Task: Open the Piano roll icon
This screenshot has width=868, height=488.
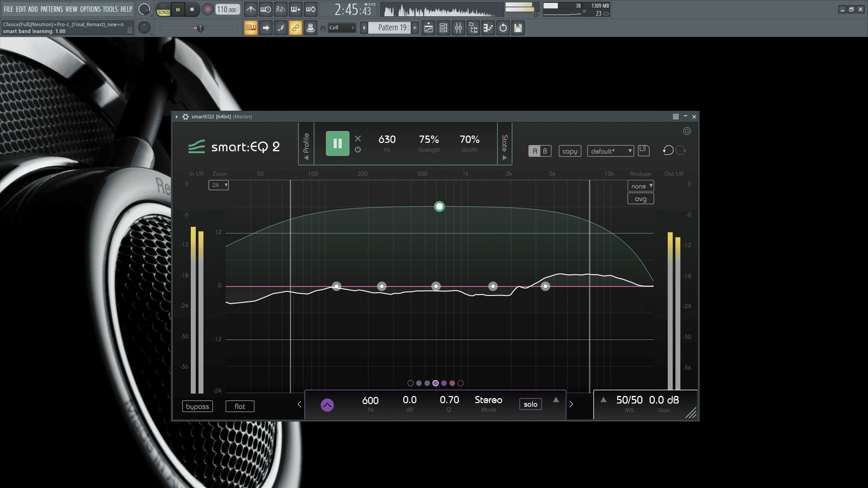Action: coord(488,28)
